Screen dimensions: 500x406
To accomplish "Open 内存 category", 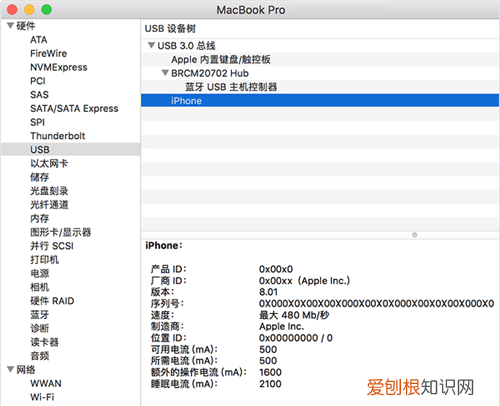I will click(39, 218).
